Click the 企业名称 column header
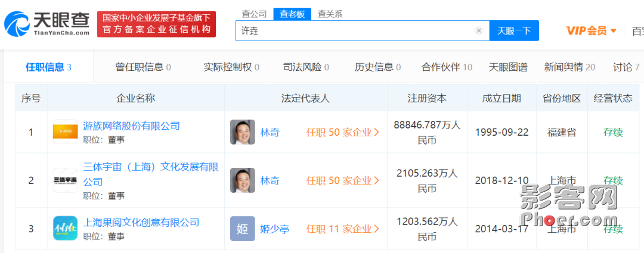The image size is (644, 253). pos(135,98)
